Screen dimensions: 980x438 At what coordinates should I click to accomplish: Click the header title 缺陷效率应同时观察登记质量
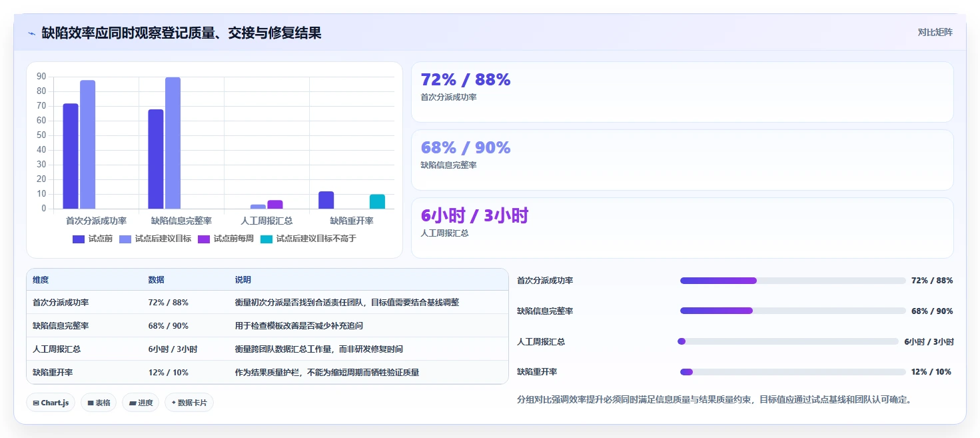click(x=182, y=33)
